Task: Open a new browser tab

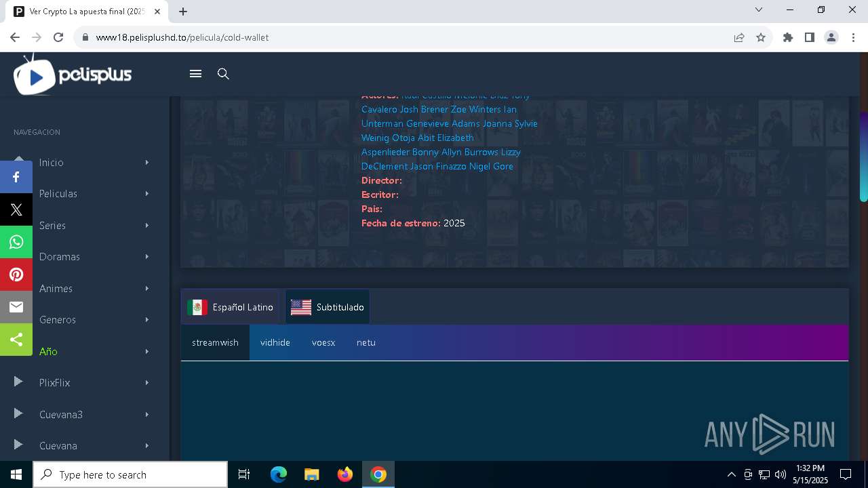Action: pos(183,11)
